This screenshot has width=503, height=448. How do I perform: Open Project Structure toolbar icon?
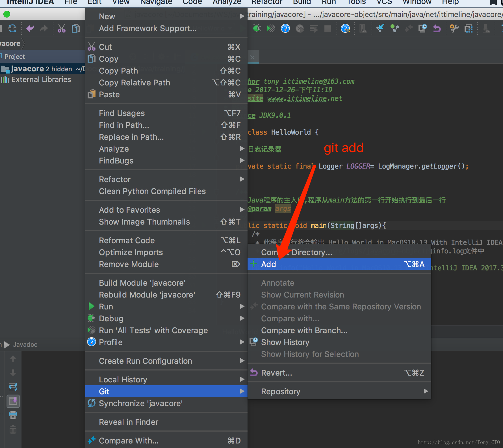[469, 28]
